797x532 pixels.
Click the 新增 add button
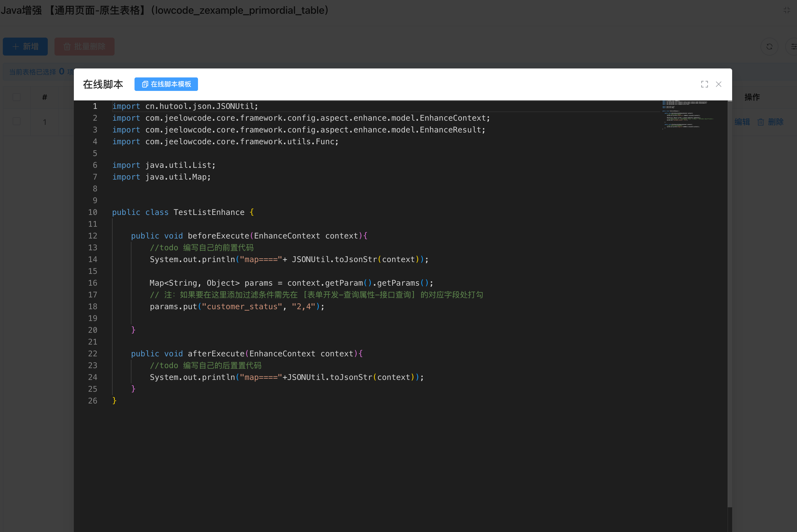pos(25,47)
